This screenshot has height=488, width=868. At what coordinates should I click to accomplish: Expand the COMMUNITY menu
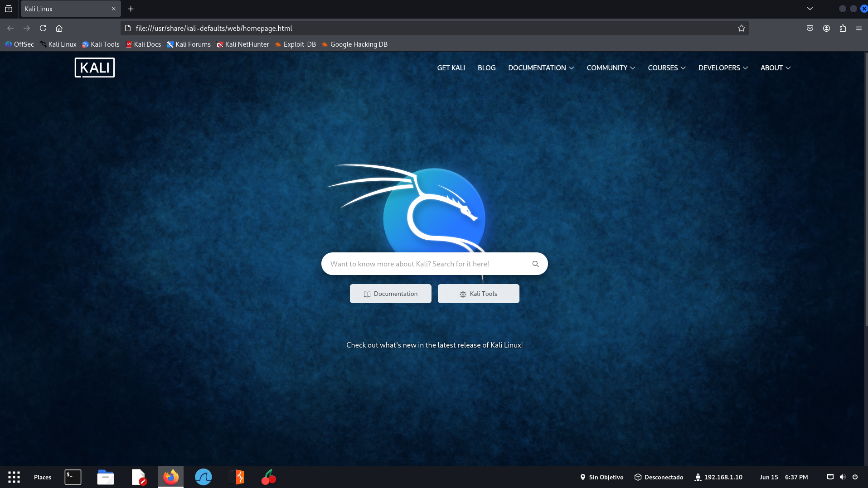tap(611, 68)
